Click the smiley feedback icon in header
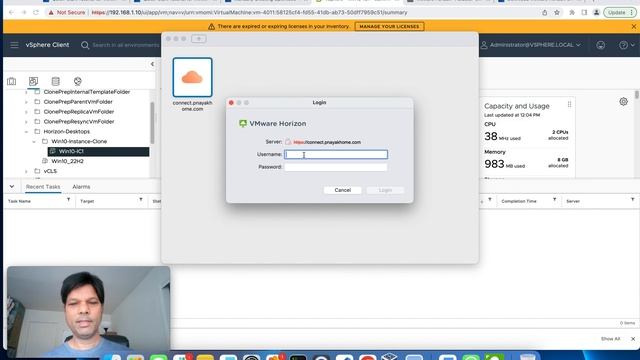Screen dimensions: 640x360 pyautogui.click(x=600, y=45)
